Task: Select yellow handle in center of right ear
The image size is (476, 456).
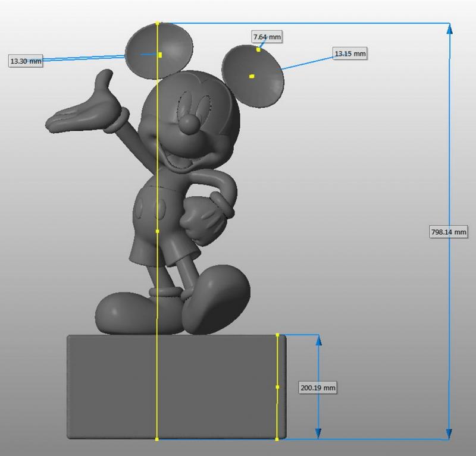Action: point(252,76)
